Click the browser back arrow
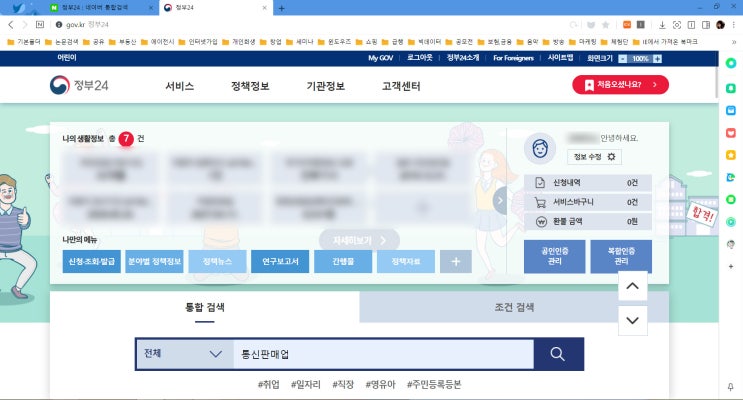The width and height of the screenshot is (743, 400). [10, 24]
